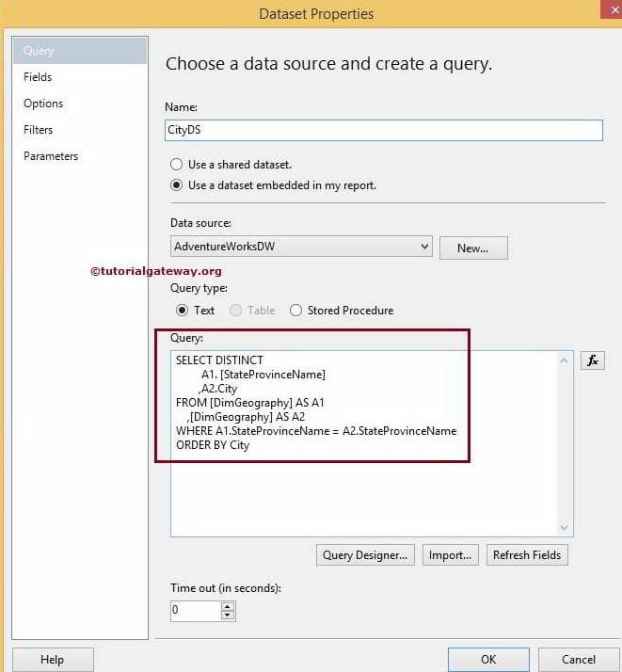Click the New... data source button
This screenshot has height=672, width=622.
point(473,248)
